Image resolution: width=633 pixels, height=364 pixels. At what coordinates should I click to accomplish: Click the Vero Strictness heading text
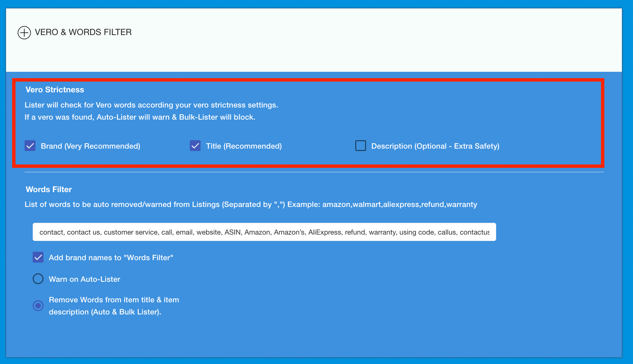pyautogui.click(x=55, y=90)
